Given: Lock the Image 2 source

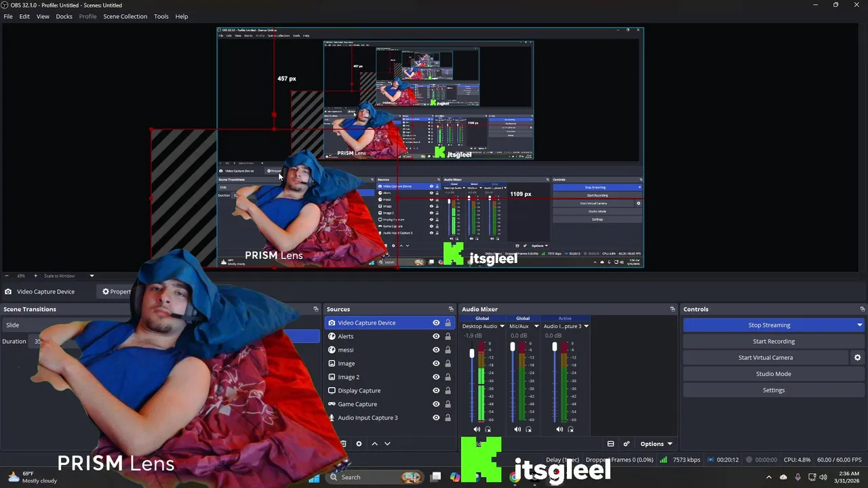Looking at the screenshot, I should pyautogui.click(x=448, y=377).
